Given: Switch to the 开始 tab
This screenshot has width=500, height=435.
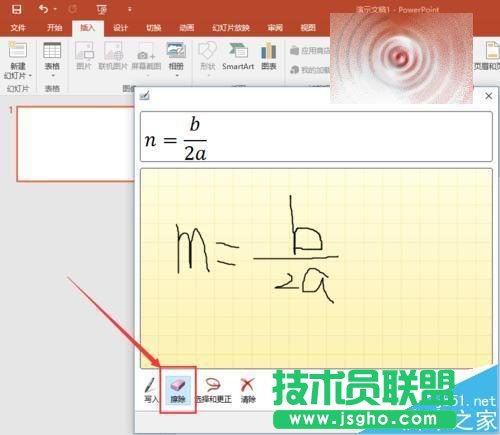Looking at the screenshot, I should pyautogui.click(x=54, y=28).
